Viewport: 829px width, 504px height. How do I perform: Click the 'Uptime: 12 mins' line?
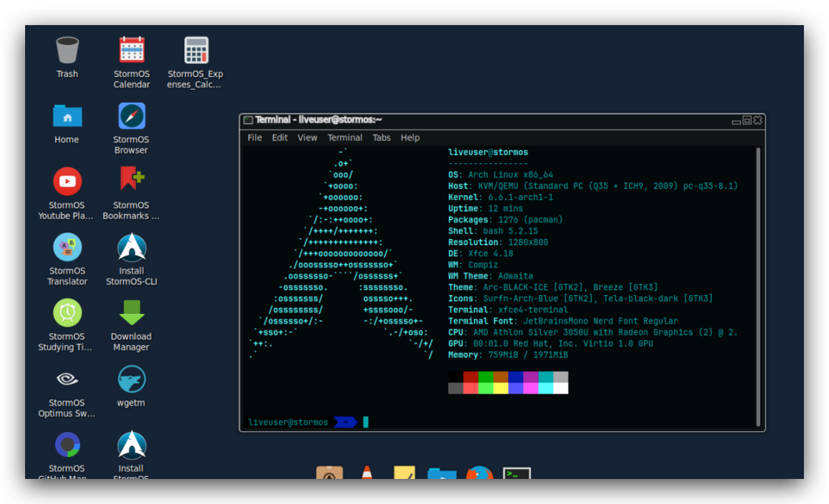coord(485,209)
